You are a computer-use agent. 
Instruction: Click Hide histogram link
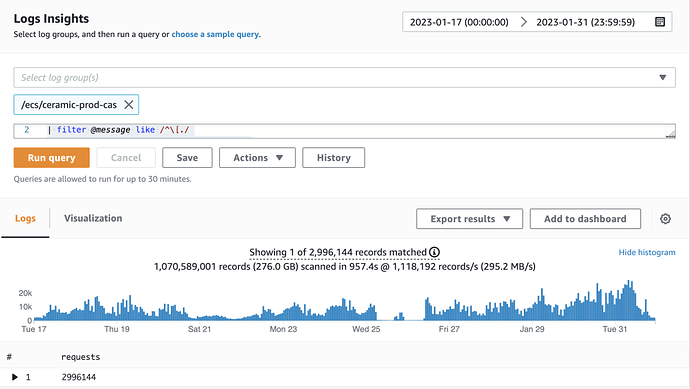click(x=647, y=252)
